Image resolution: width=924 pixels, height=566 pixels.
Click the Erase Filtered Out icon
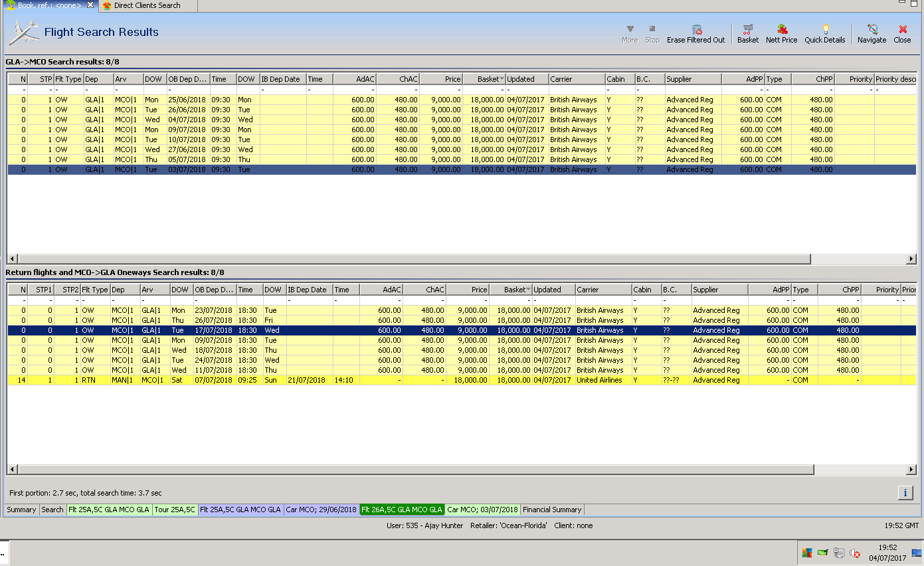tap(696, 29)
